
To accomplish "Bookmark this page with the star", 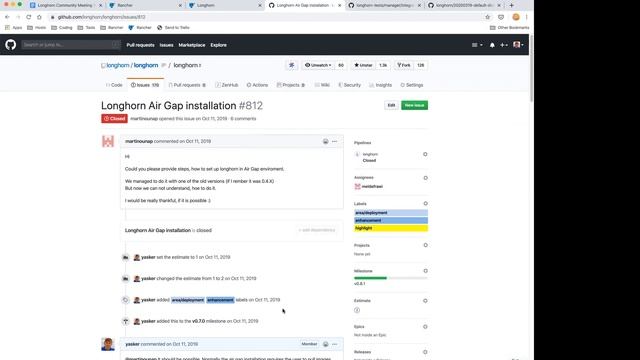I will click(x=487, y=17).
